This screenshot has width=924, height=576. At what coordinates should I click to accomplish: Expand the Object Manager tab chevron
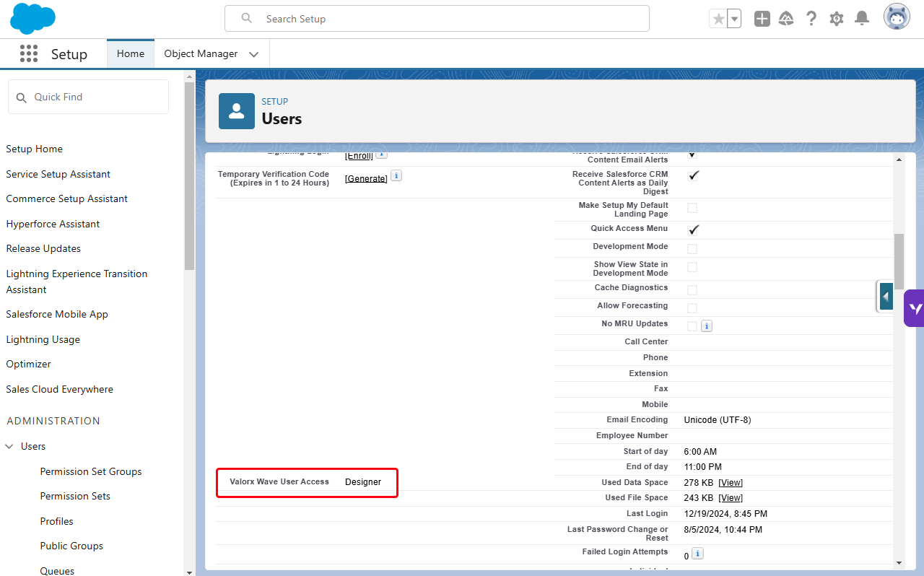[x=254, y=54]
